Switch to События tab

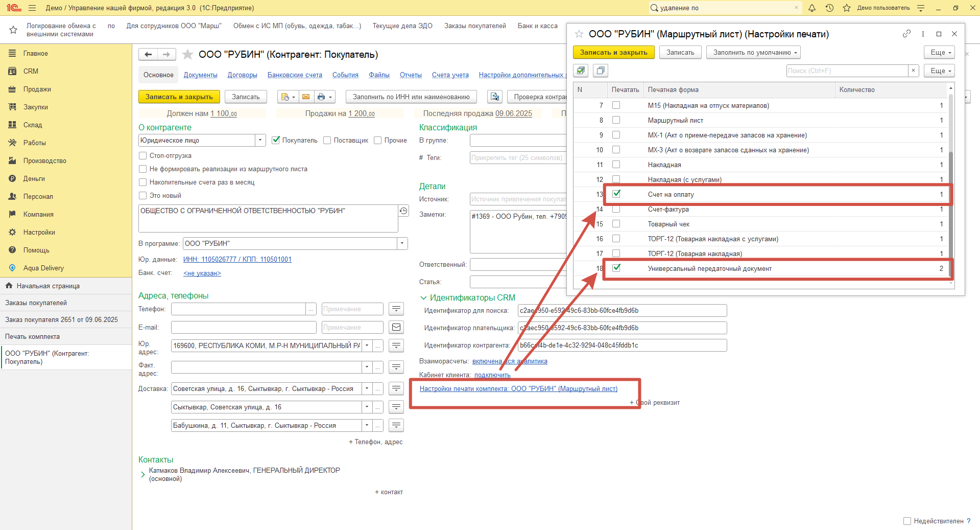click(x=345, y=75)
